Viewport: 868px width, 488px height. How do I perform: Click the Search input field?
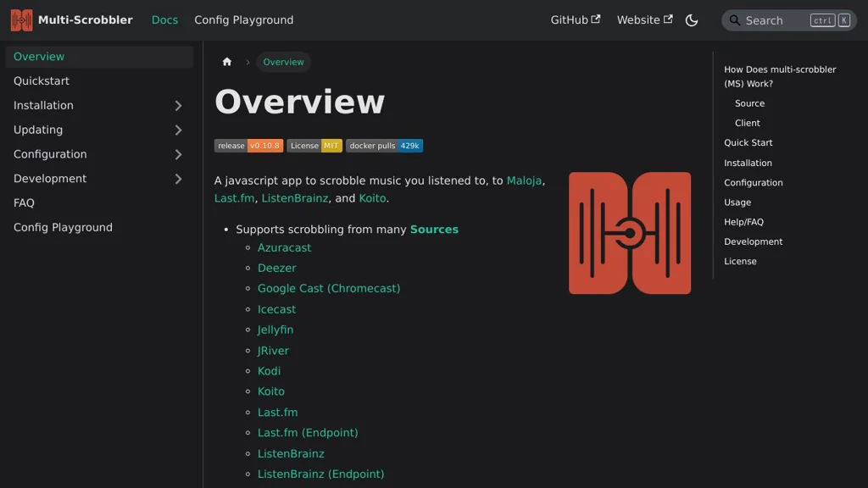(x=789, y=20)
